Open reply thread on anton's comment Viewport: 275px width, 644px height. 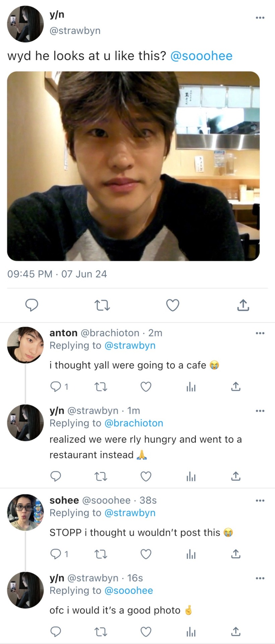(x=56, y=387)
